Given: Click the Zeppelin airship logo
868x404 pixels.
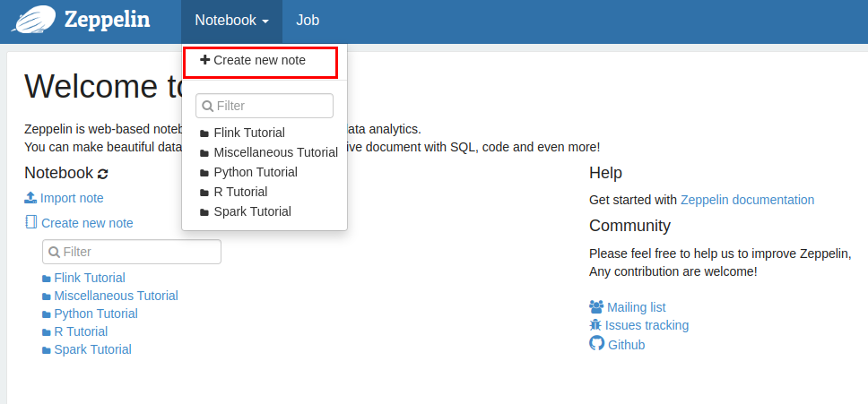Looking at the screenshot, I should click(34, 20).
